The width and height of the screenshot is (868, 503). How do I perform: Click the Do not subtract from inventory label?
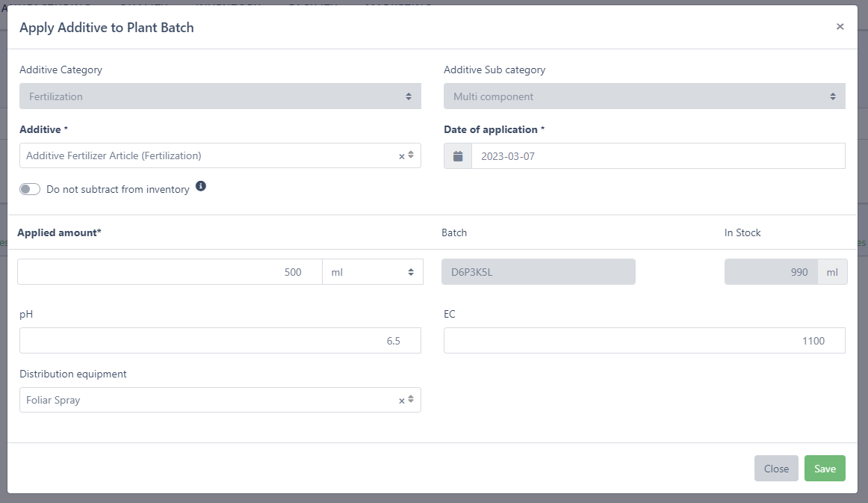click(x=117, y=190)
